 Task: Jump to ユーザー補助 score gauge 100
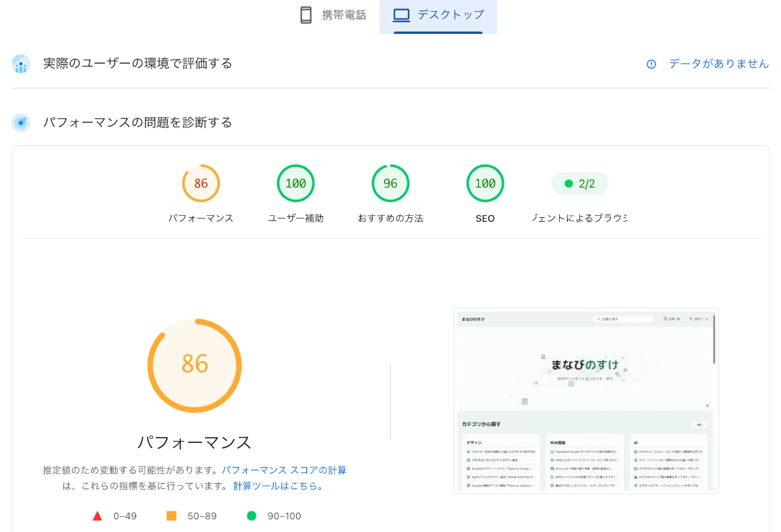pos(296,183)
